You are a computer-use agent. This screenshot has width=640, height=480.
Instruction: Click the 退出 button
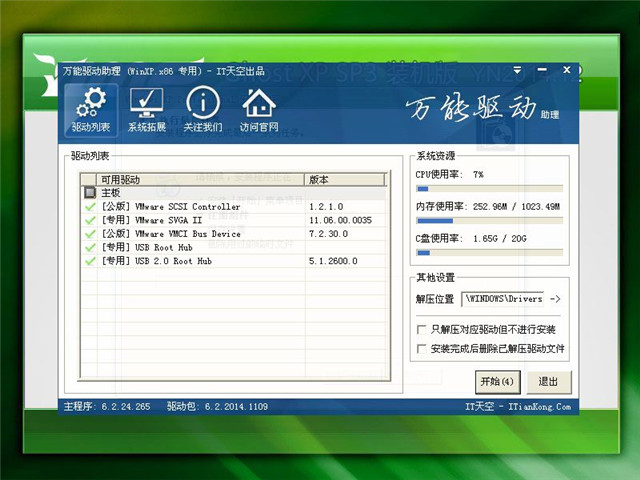(549, 382)
